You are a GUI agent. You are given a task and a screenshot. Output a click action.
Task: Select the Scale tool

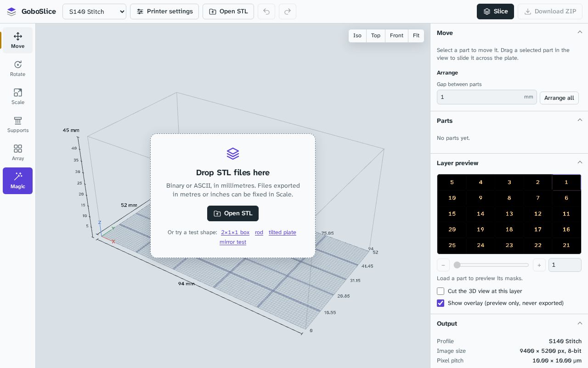pyautogui.click(x=17, y=96)
